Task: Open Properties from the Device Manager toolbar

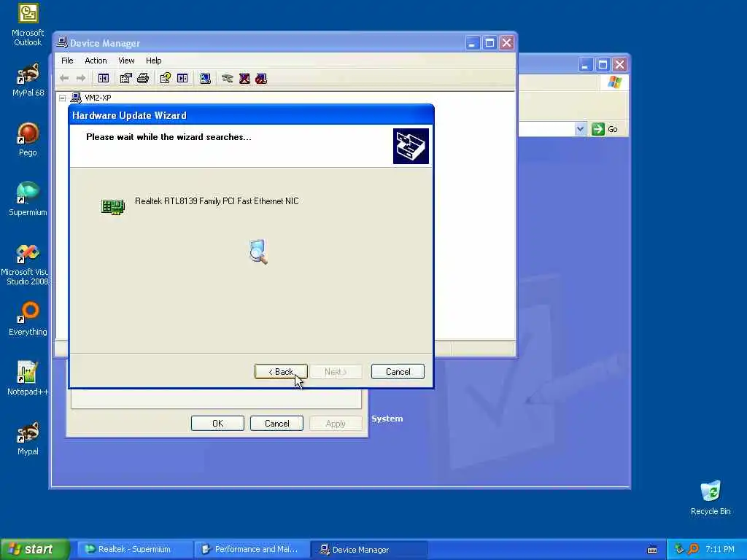Action: coord(125,78)
